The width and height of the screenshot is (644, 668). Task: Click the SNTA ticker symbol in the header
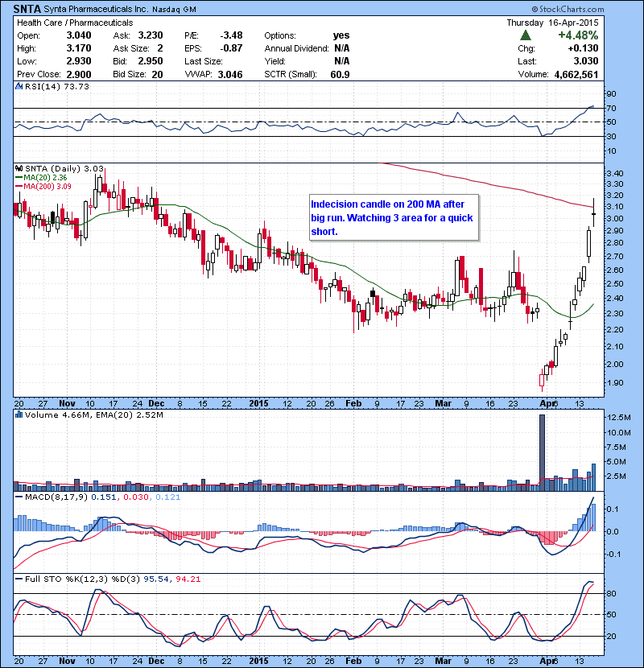click(27, 9)
